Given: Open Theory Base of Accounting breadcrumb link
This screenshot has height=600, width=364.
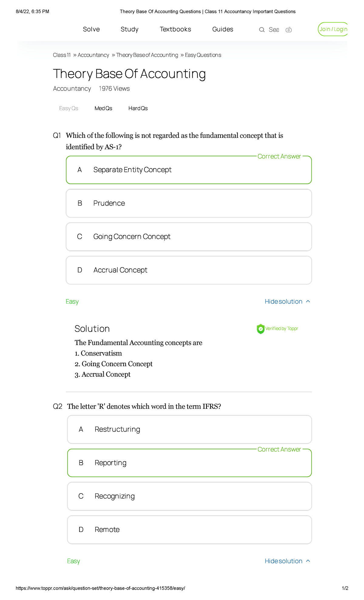Looking at the screenshot, I should [147, 55].
